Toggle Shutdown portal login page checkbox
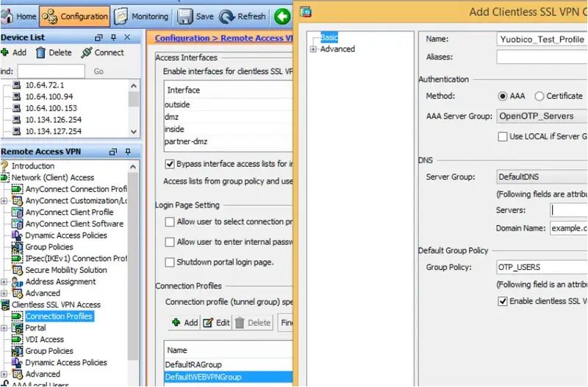 coord(170,262)
